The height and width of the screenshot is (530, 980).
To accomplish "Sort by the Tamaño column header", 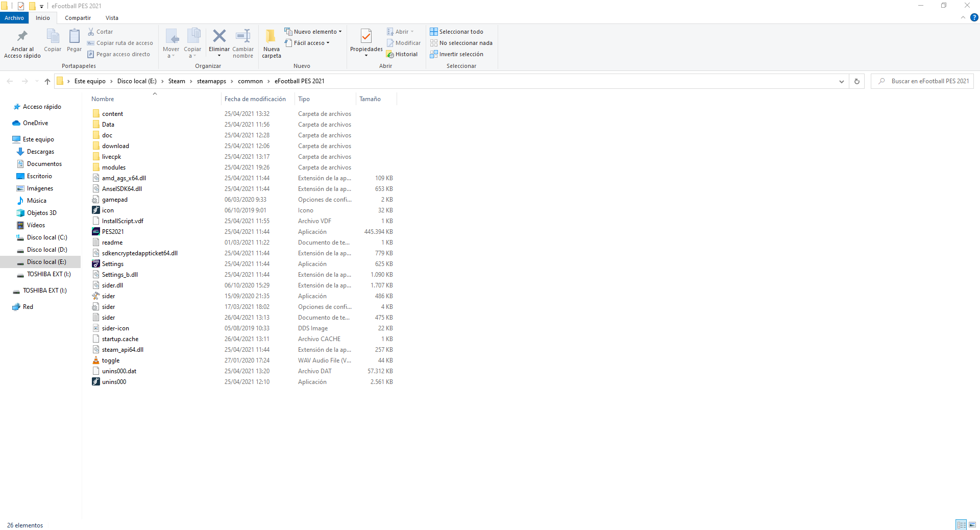I will pyautogui.click(x=370, y=99).
